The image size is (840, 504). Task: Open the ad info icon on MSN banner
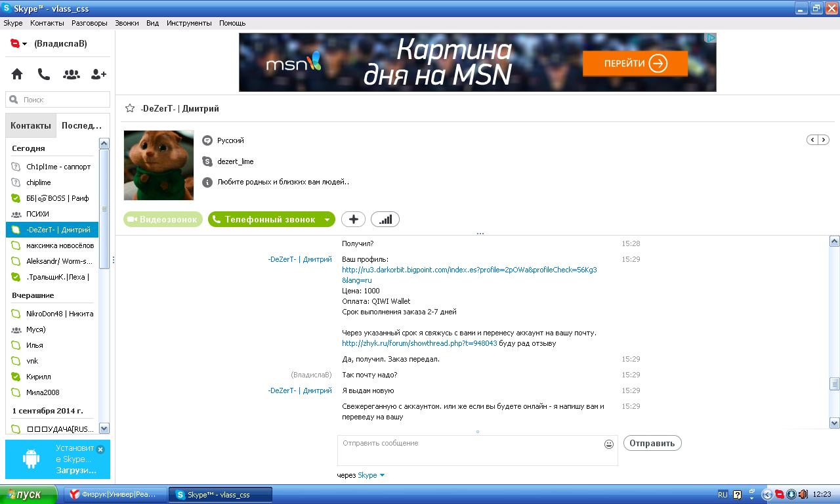coord(710,38)
